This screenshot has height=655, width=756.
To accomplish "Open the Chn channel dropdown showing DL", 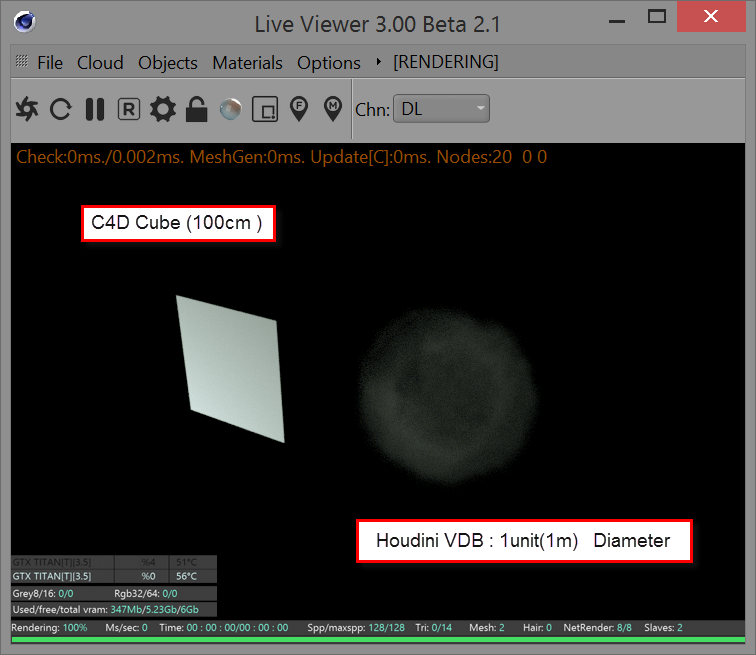I will (441, 109).
